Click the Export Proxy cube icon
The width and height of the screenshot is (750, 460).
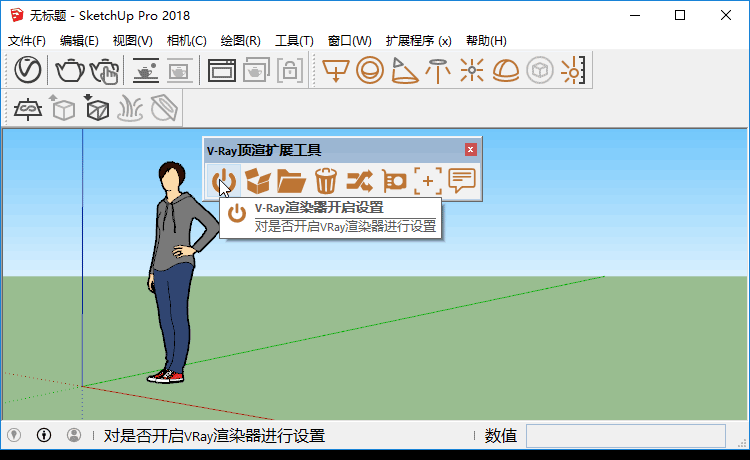(62, 108)
